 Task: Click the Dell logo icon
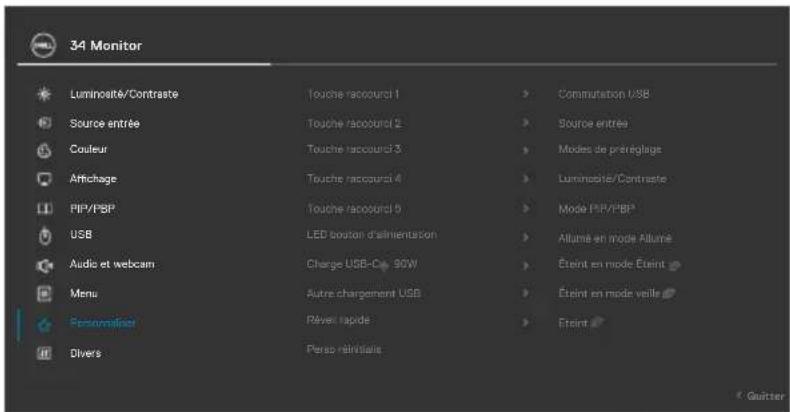point(43,46)
